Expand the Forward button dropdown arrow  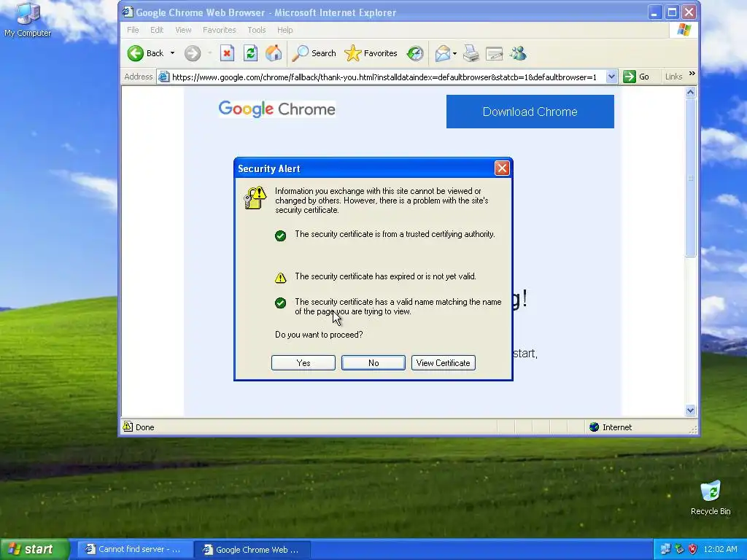coord(209,53)
